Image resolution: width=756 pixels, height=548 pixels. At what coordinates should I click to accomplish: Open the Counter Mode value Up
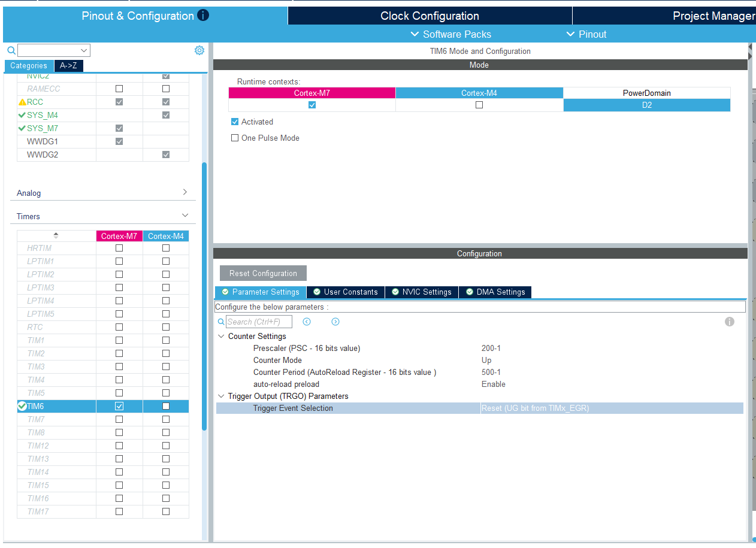coord(486,360)
